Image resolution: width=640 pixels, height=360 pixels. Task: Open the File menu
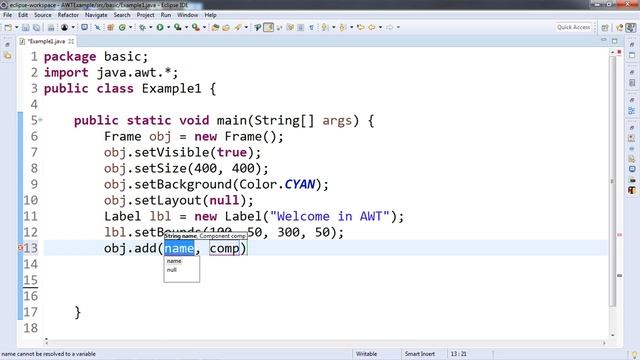coord(7,15)
